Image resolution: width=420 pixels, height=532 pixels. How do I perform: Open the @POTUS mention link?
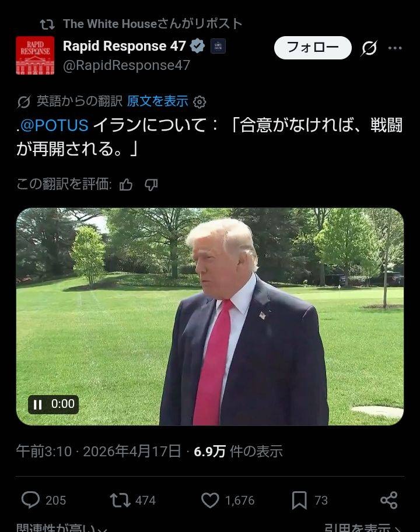click(x=54, y=125)
